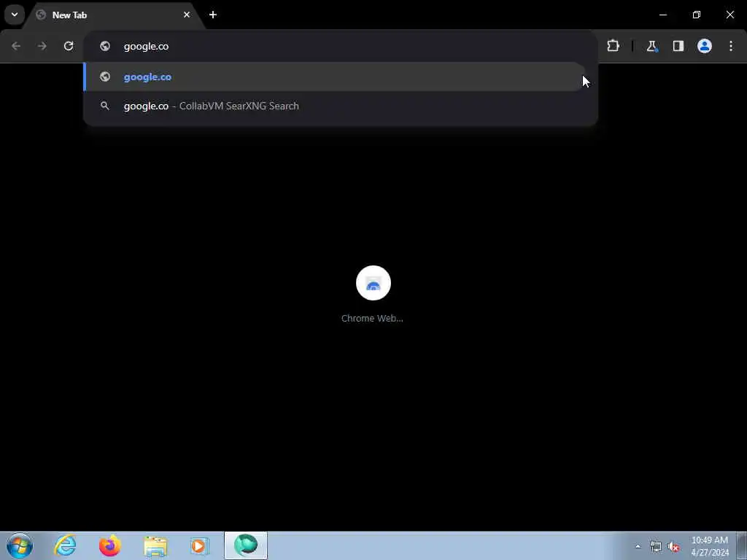Click the magnifier icon beside SearXNG suggestion

[105, 106]
